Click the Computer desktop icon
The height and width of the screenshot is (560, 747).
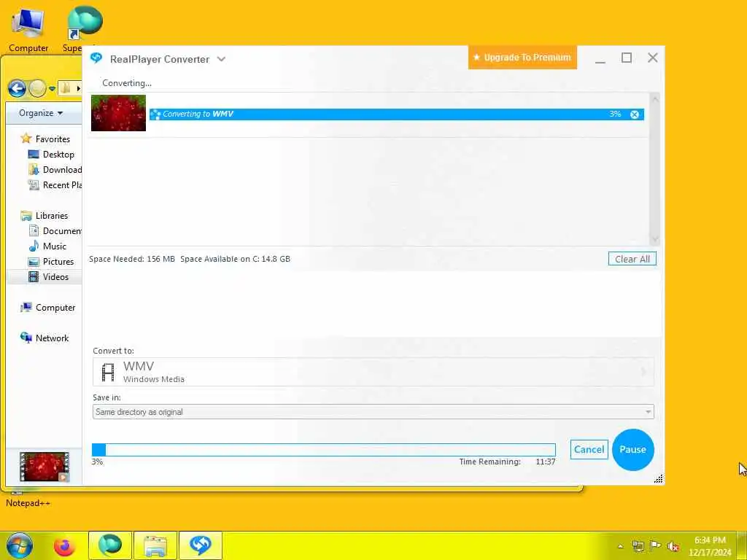(28, 29)
